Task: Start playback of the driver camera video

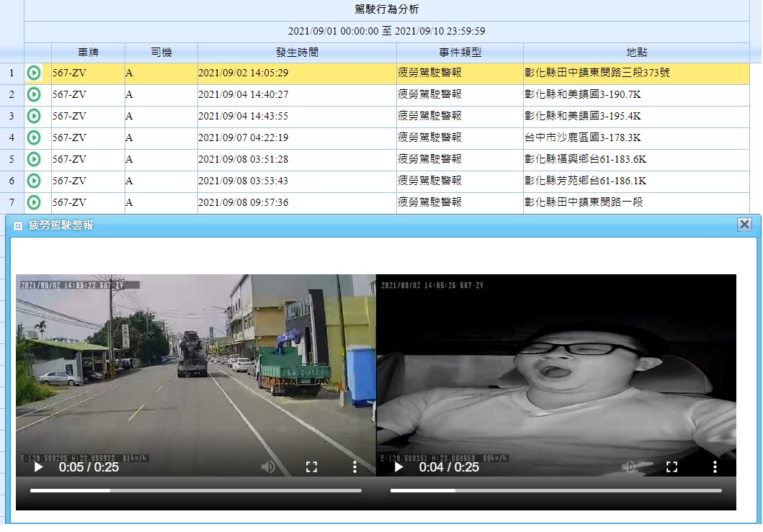Action: (398, 467)
